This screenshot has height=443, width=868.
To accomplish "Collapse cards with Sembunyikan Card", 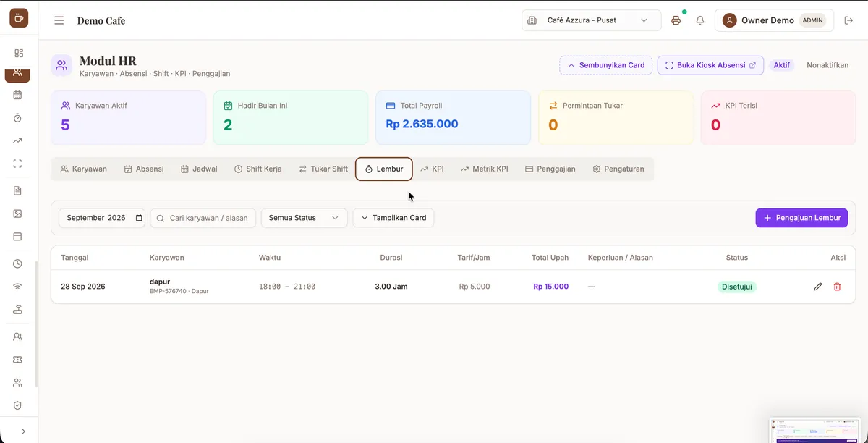I will 606,65.
